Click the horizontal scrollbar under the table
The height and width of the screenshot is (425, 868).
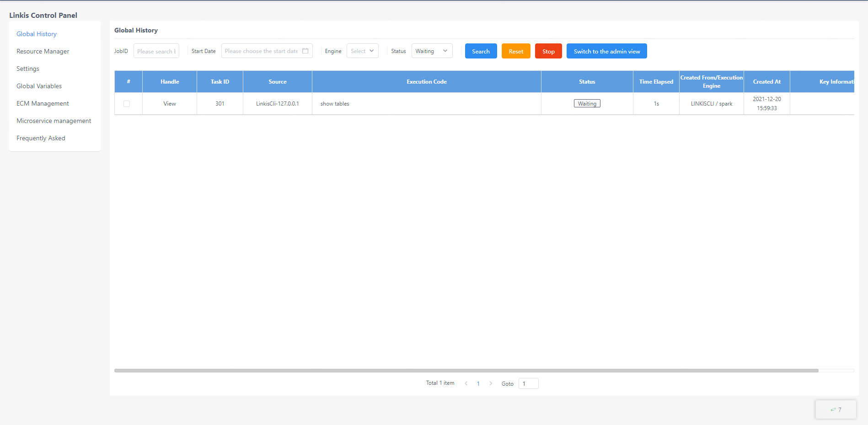coord(466,371)
